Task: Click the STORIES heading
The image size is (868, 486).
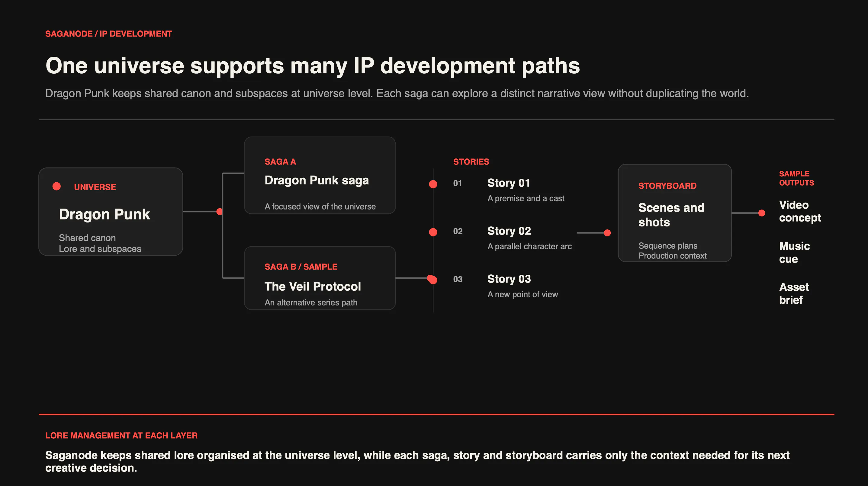Action: [x=471, y=162]
